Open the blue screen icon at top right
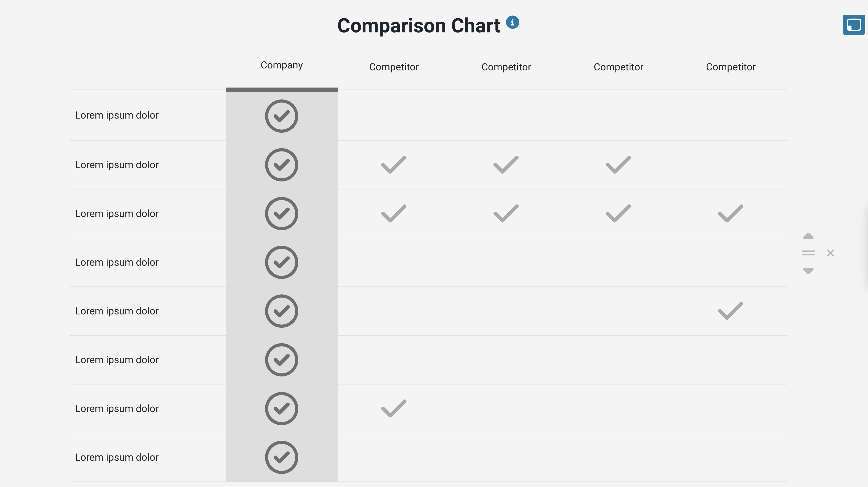The width and height of the screenshot is (868, 487). coord(854,25)
